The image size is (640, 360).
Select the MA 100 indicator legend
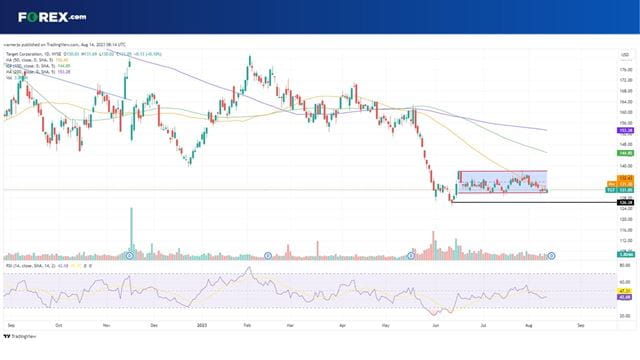(38, 66)
